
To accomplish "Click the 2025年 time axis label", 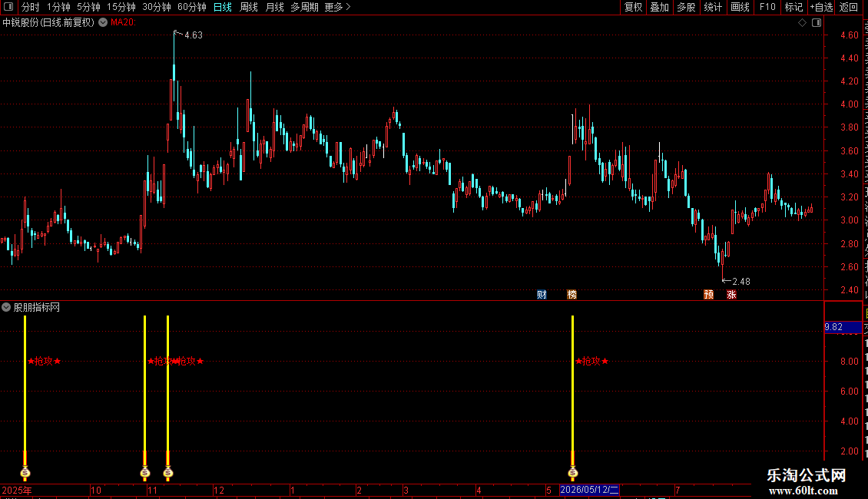I will pos(17,490).
